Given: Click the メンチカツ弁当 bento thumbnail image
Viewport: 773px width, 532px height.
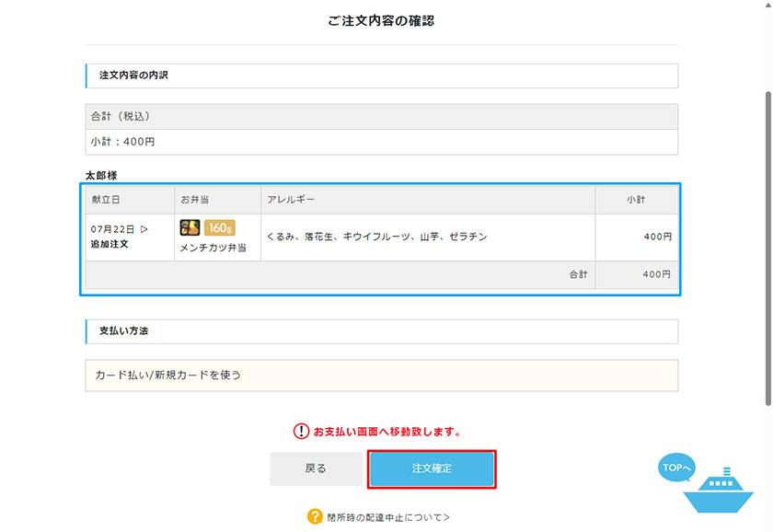Looking at the screenshot, I should click(190, 227).
